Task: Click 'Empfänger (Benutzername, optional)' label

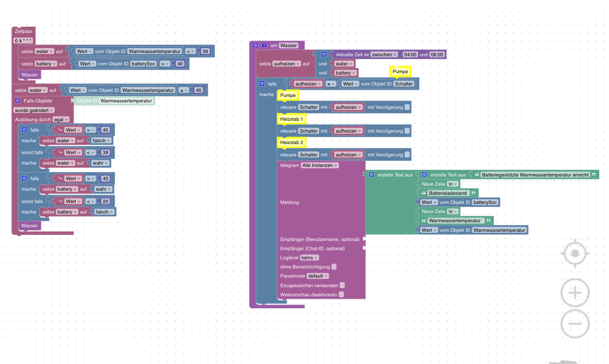Action: pyautogui.click(x=320, y=239)
